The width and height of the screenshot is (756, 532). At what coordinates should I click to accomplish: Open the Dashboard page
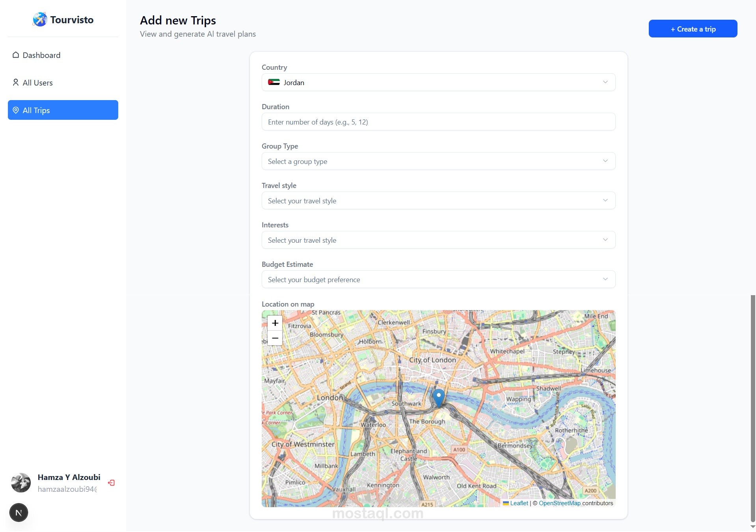[x=63, y=55]
